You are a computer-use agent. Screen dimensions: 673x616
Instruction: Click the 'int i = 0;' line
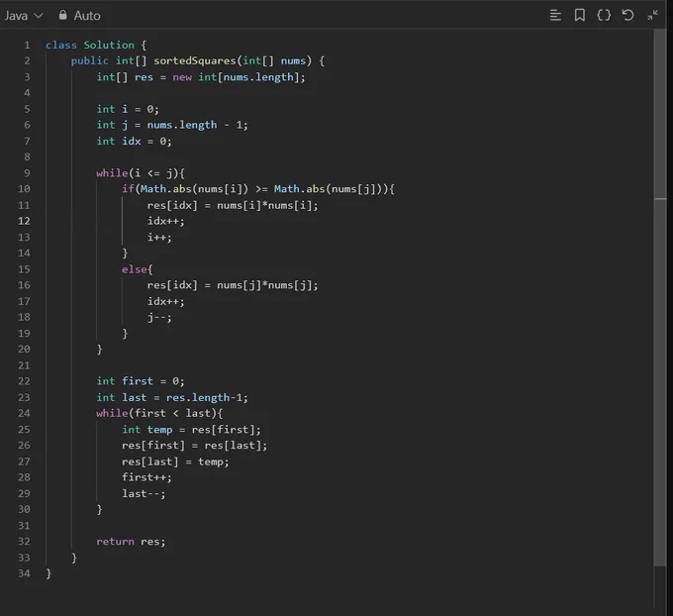coord(128,109)
